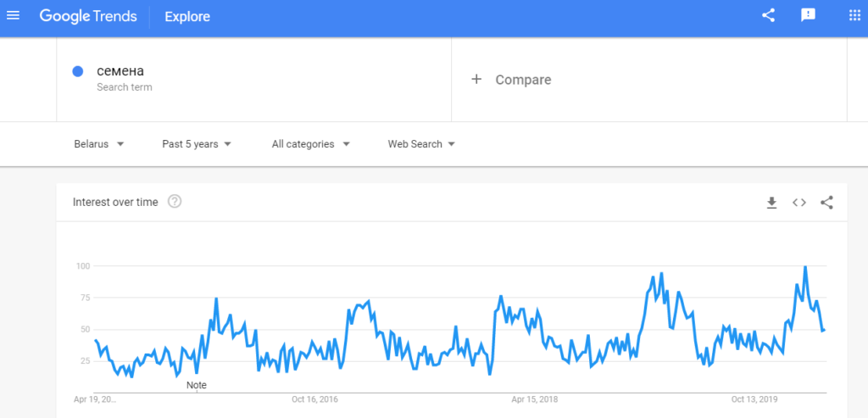Open the Web Search type dropdown
The width and height of the screenshot is (868, 418).
click(422, 144)
